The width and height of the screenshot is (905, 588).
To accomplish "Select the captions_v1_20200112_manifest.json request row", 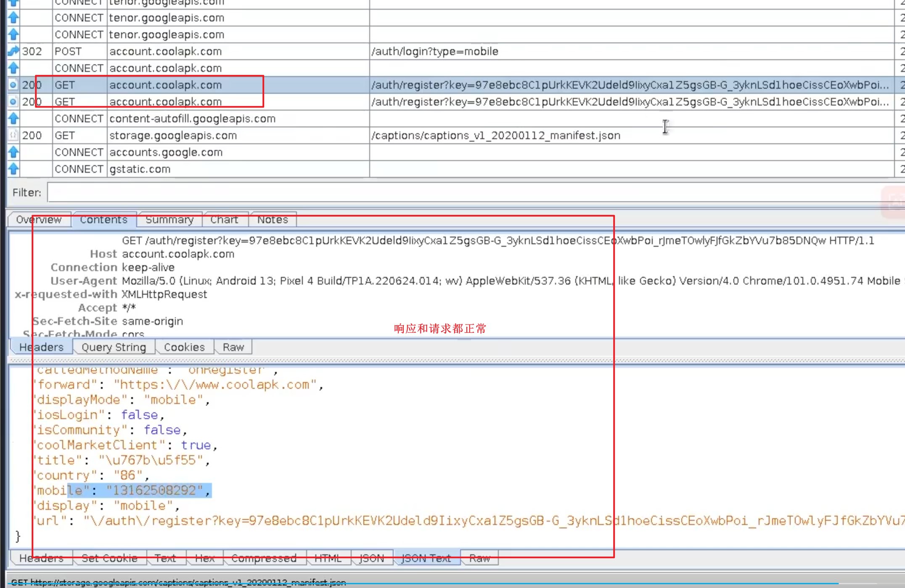I will coord(495,135).
